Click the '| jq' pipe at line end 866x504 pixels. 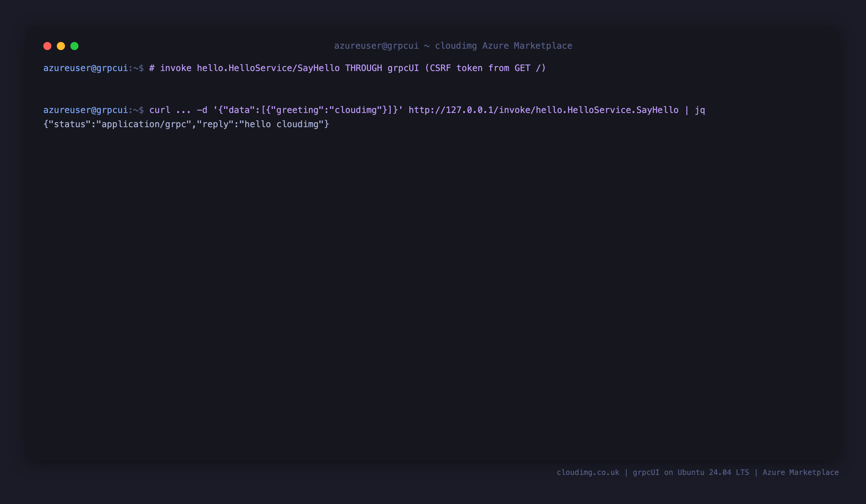click(x=695, y=110)
